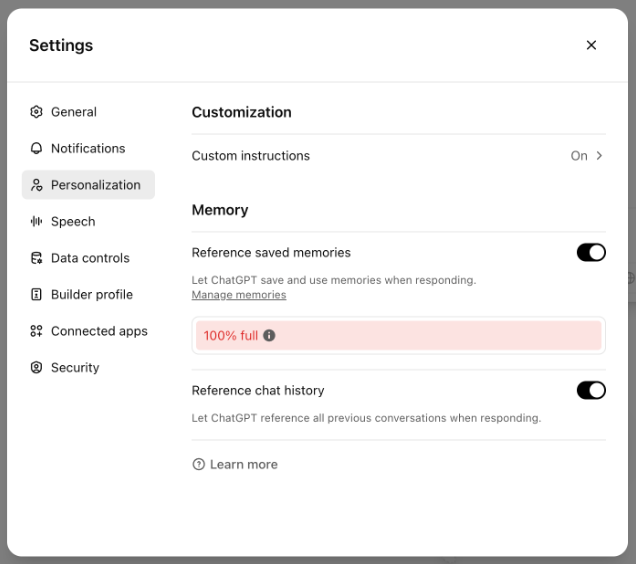Click the Personalization person icon
Image resolution: width=636 pixels, height=564 pixels.
point(36,185)
